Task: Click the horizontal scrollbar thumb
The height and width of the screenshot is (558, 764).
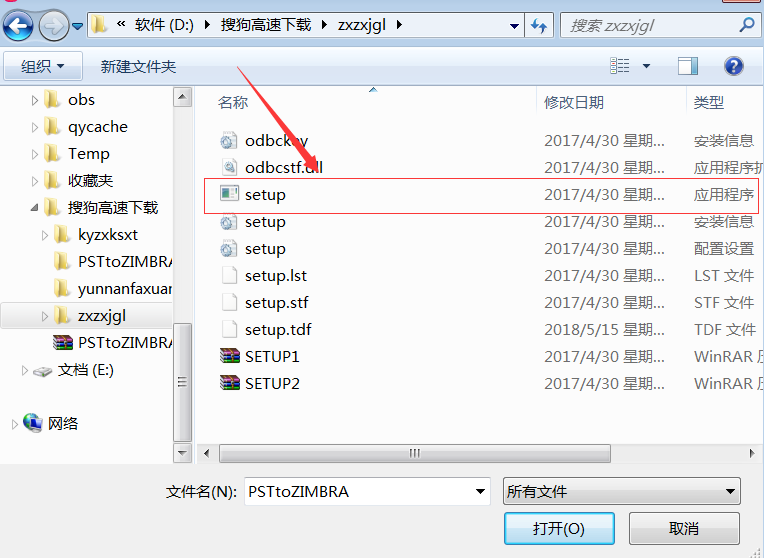Action: (x=415, y=453)
